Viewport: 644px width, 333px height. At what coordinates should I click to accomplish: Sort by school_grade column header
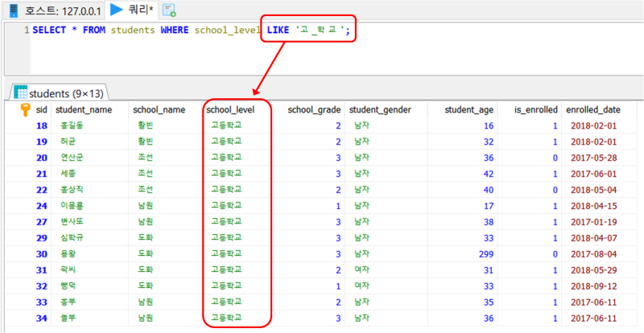(x=314, y=110)
